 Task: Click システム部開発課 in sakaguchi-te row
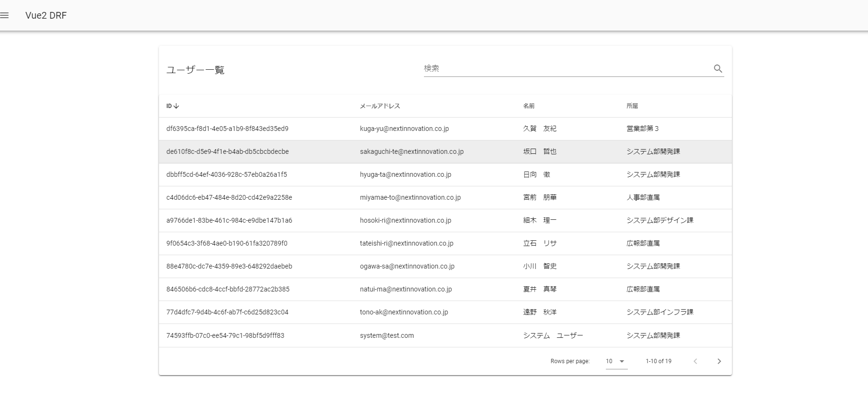(x=653, y=152)
